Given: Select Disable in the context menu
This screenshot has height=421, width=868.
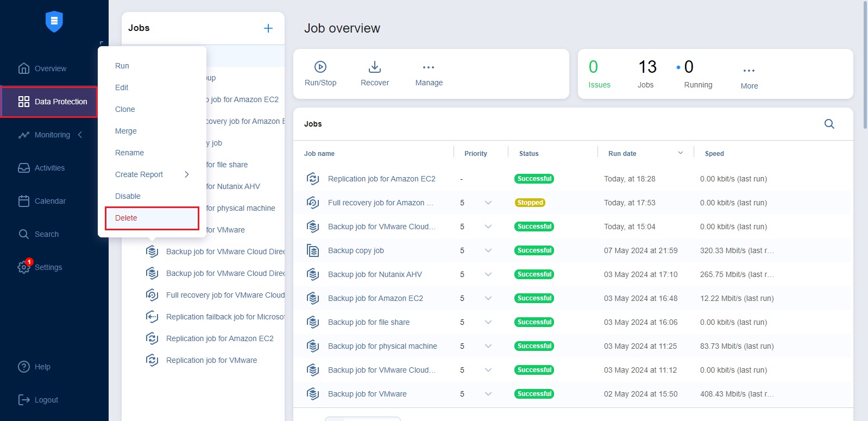Looking at the screenshot, I should point(128,196).
